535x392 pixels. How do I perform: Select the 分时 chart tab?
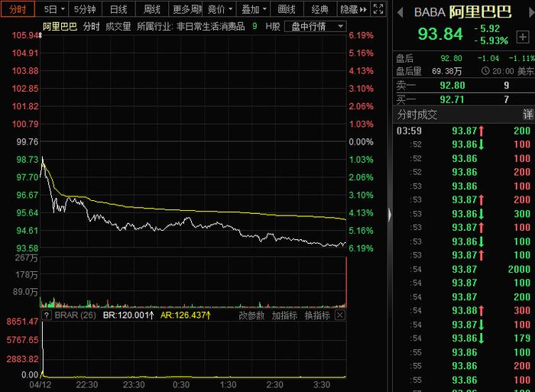pos(18,9)
